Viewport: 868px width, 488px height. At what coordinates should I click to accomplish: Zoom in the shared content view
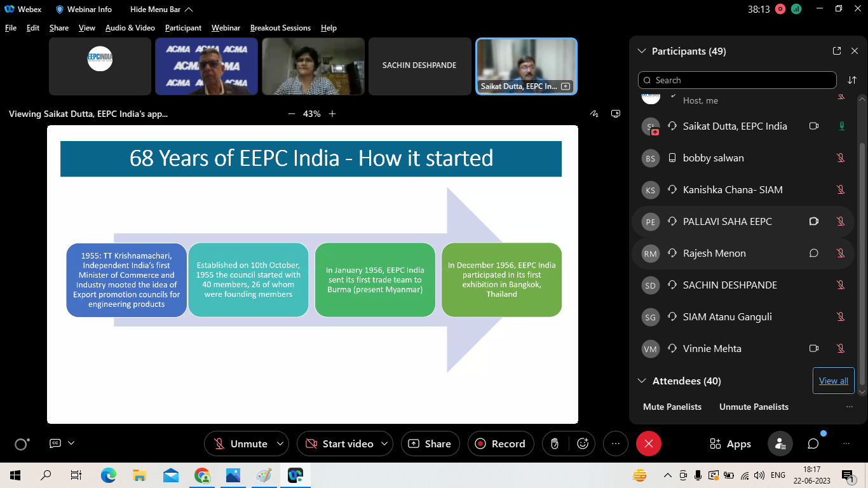pos(332,114)
